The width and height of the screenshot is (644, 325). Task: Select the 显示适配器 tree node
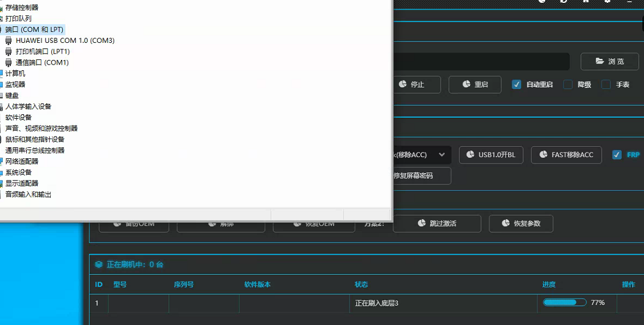(22, 183)
